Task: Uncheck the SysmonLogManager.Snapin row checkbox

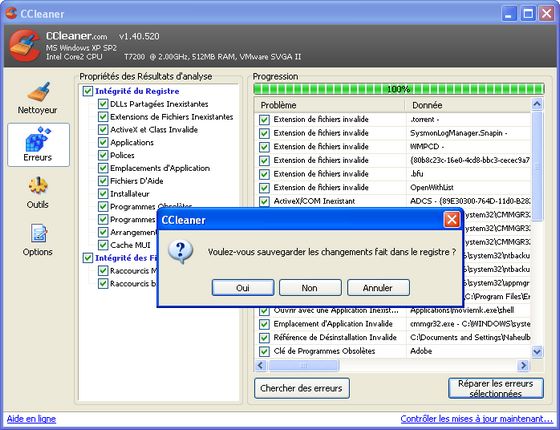Action: click(264, 133)
